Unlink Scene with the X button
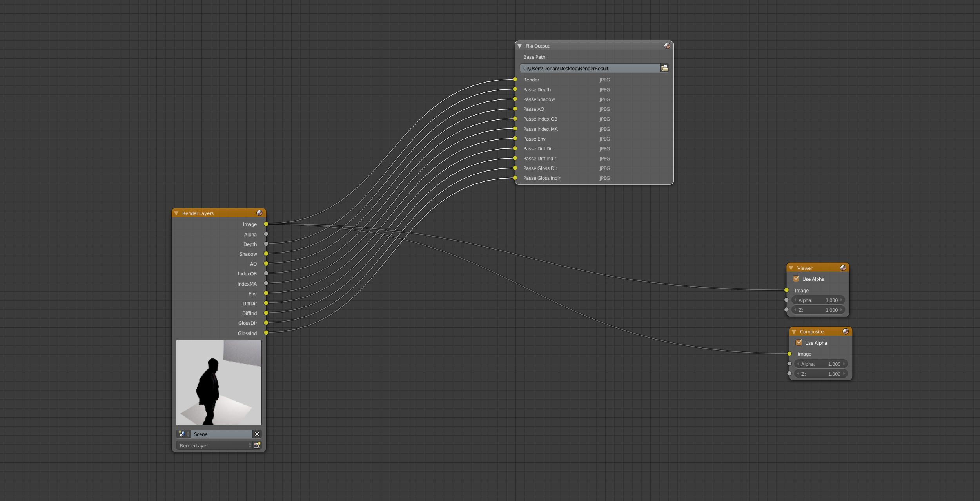This screenshot has width=980, height=501. coord(257,434)
